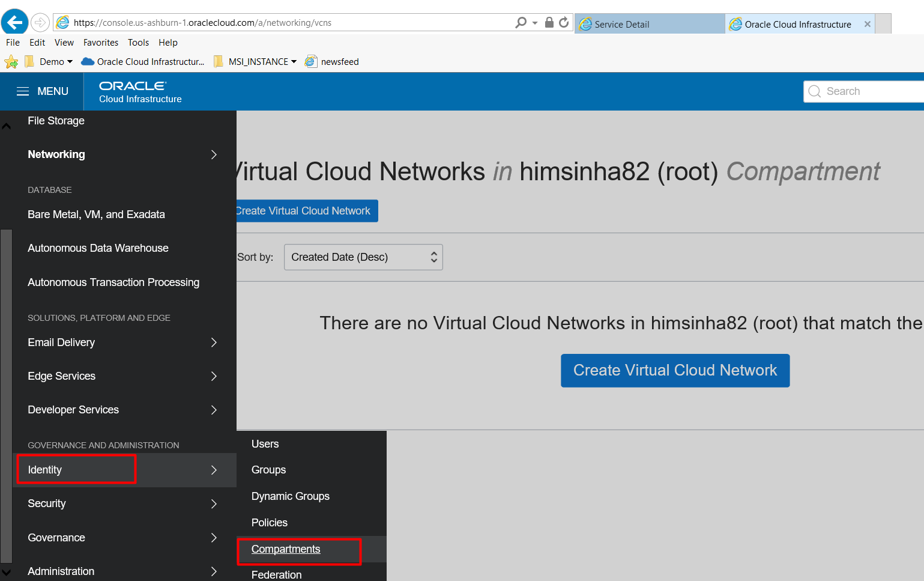Expand the Governance submenu chevron
Screen dimensions: 924x581
point(214,538)
